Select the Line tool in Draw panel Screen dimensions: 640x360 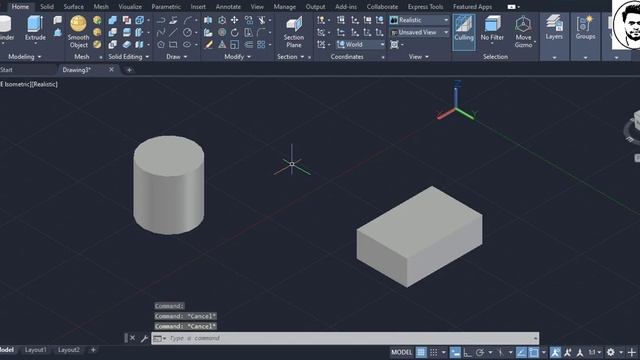click(173, 32)
